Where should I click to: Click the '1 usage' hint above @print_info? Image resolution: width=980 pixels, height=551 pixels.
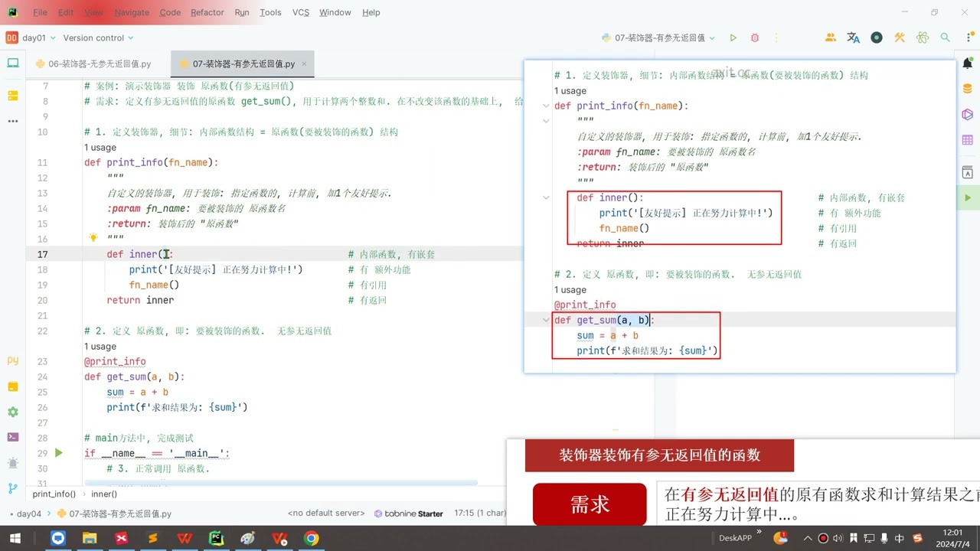pyautogui.click(x=100, y=346)
